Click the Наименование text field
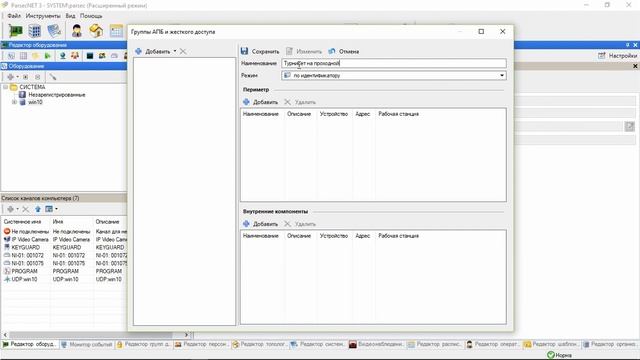Image resolution: width=640 pixels, height=360 pixels. tap(394, 63)
